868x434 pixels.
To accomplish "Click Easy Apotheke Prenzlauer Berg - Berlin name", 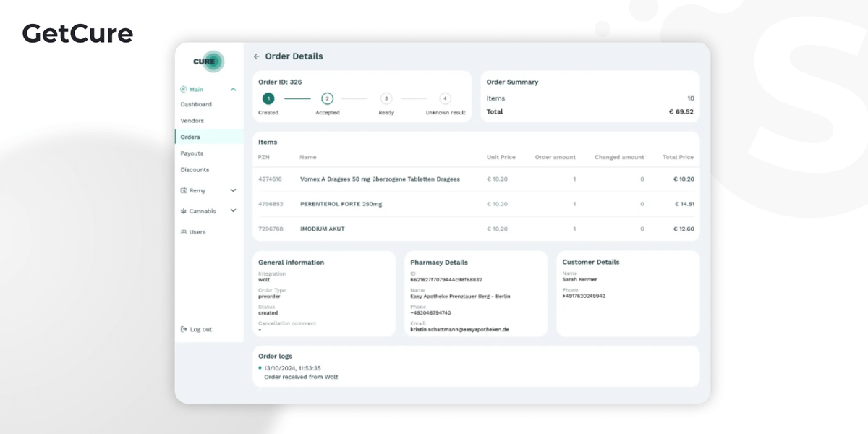I will coord(460,296).
